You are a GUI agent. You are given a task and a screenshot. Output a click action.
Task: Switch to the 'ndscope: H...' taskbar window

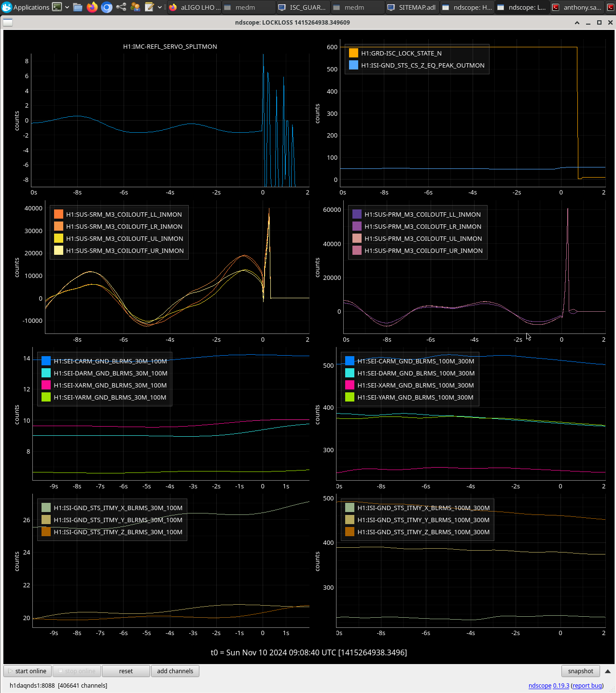[x=467, y=7]
